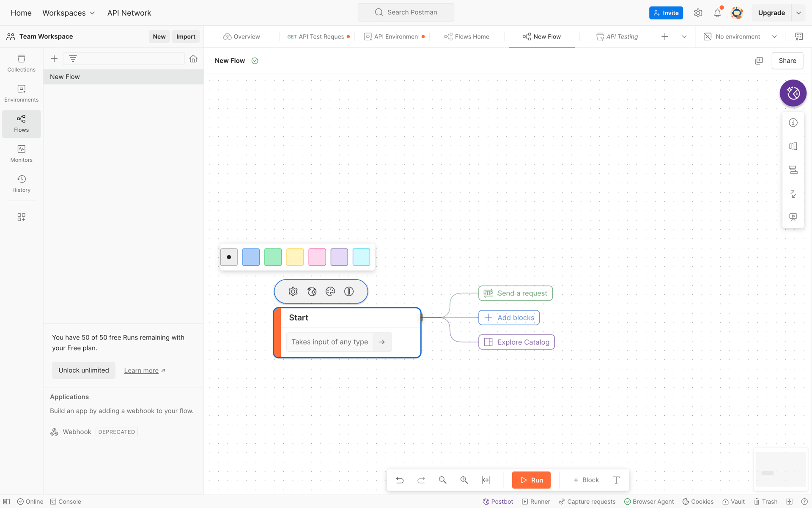The height and width of the screenshot is (508, 812).
Task: Open the flow changelog arrows icon
Action: tap(793, 194)
